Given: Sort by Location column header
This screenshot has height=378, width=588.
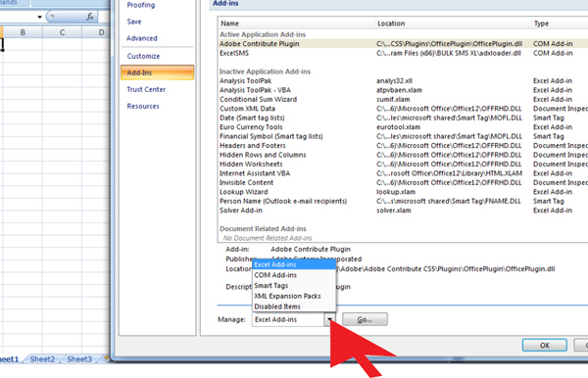Looking at the screenshot, I should [453, 24].
